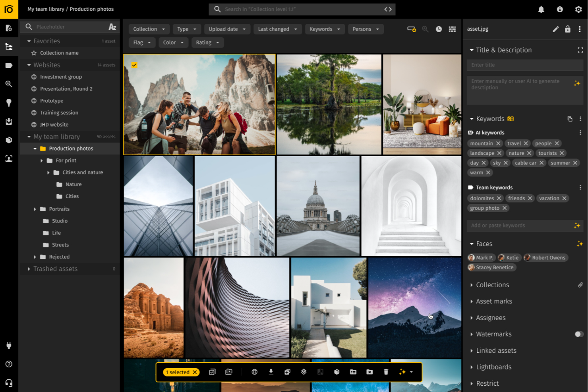Open the notifications bell icon
Viewport: 588px width, 392px height.
click(x=541, y=9)
